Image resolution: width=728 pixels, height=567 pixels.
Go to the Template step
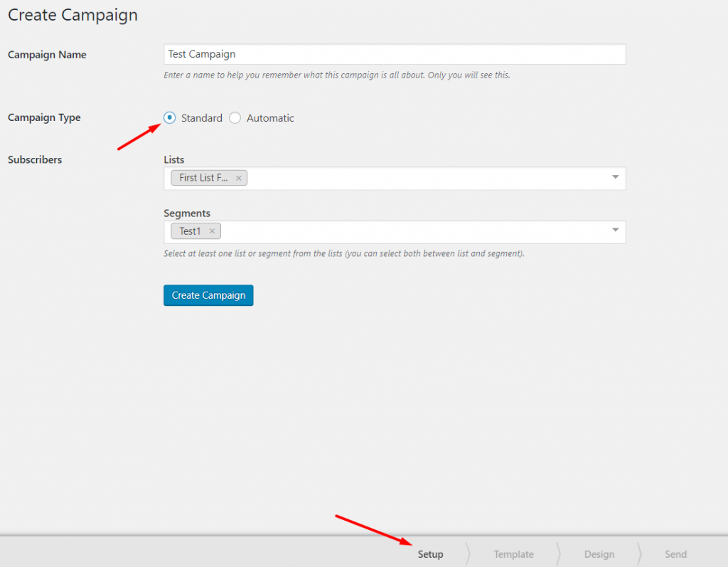pyautogui.click(x=513, y=554)
